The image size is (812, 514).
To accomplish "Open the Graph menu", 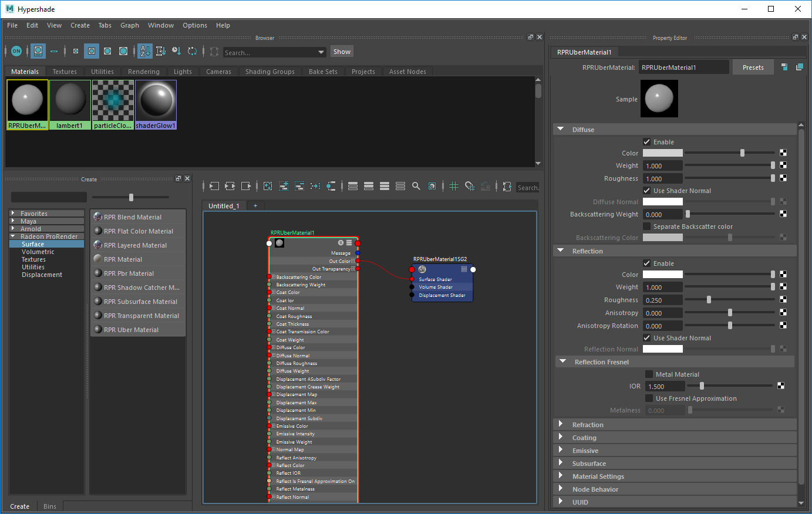I will tap(130, 25).
